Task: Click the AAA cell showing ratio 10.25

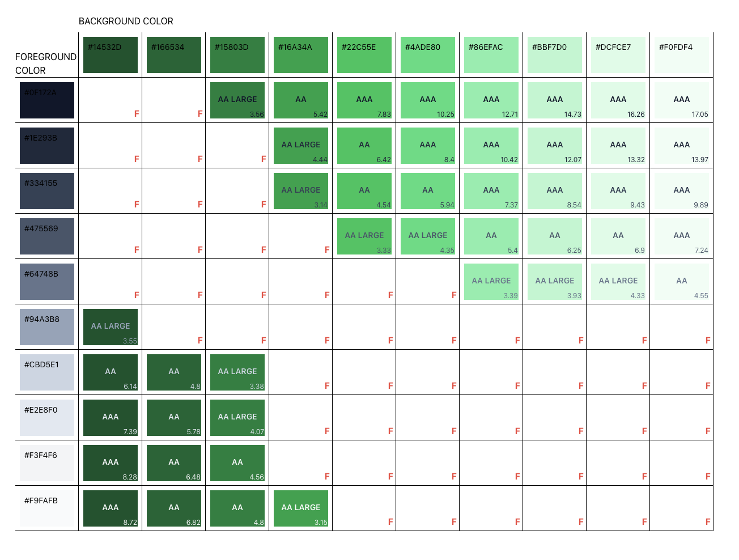Action: tap(428, 100)
